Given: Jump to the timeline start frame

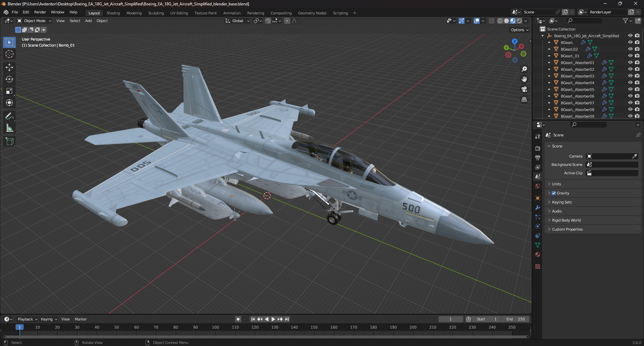Looking at the screenshot, I should (x=253, y=319).
